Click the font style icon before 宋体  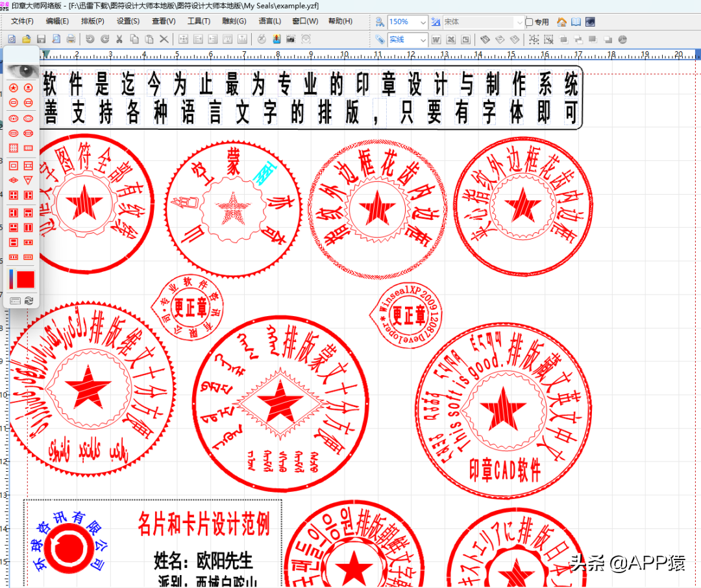click(436, 21)
